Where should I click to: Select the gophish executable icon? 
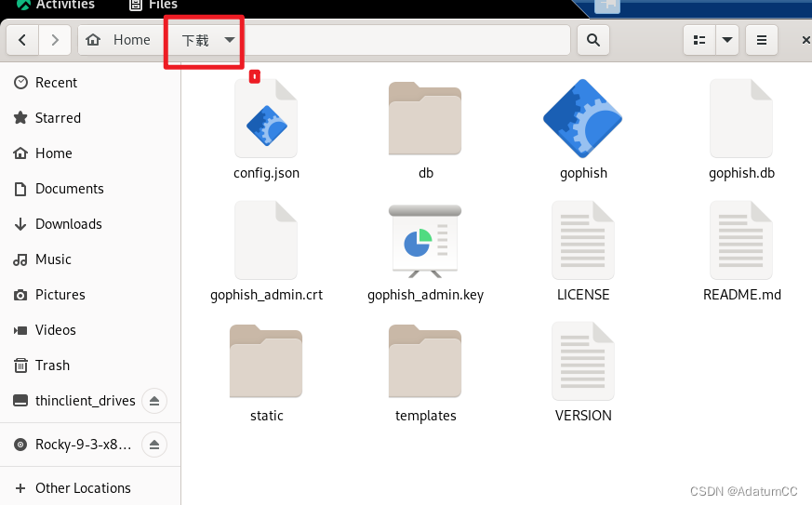pos(583,118)
